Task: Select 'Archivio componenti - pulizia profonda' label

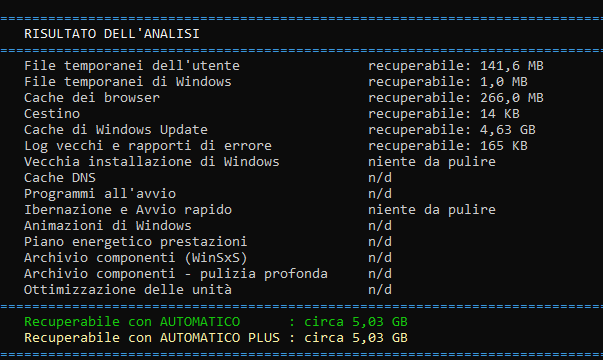Action: point(176,273)
